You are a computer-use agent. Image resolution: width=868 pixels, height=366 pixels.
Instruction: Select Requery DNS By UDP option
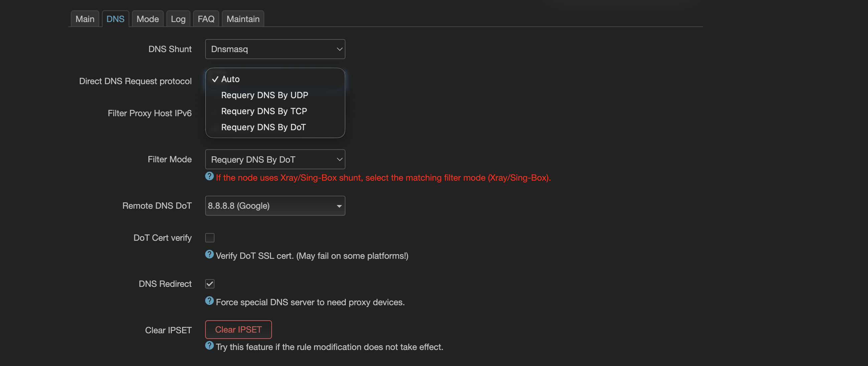tap(264, 95)
